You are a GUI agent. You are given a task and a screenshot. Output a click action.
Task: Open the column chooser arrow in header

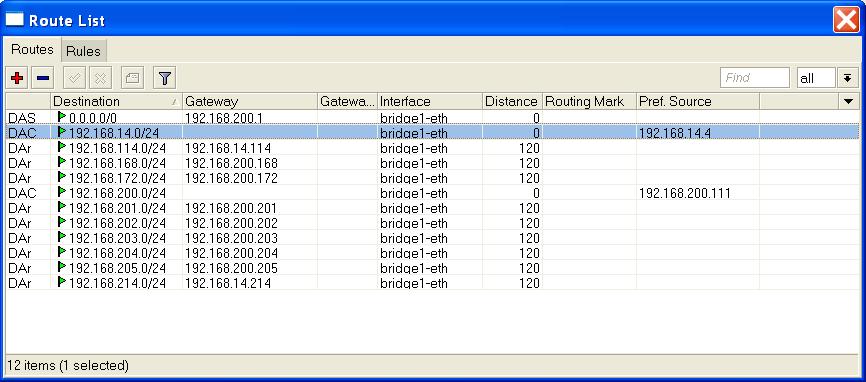point(849,101)
